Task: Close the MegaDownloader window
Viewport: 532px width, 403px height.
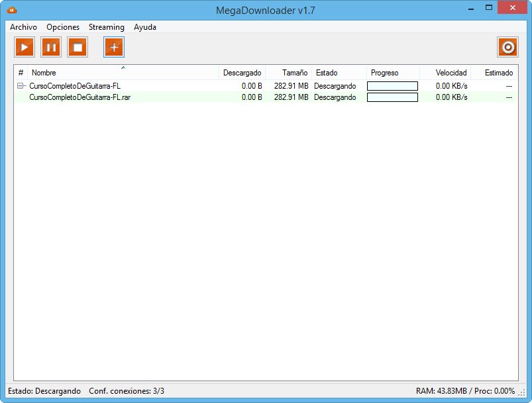Action: (x=512, y=7)
